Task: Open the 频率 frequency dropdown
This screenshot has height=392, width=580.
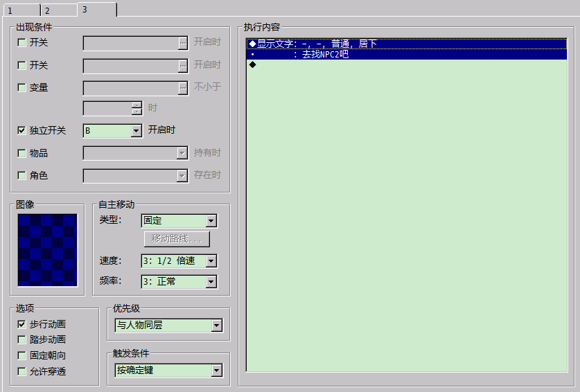Action: click(x=211, y=282)
